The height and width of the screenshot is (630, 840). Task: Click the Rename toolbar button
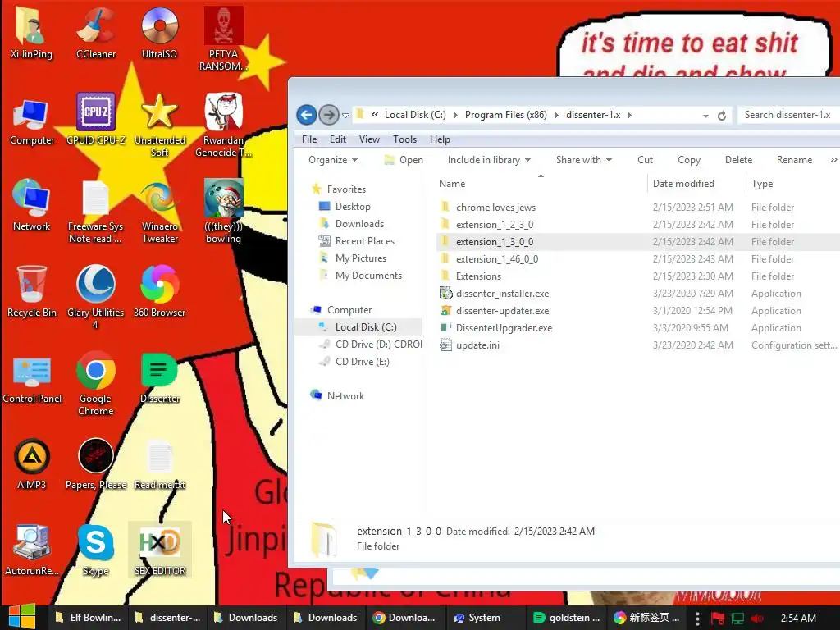pos(794,160)
